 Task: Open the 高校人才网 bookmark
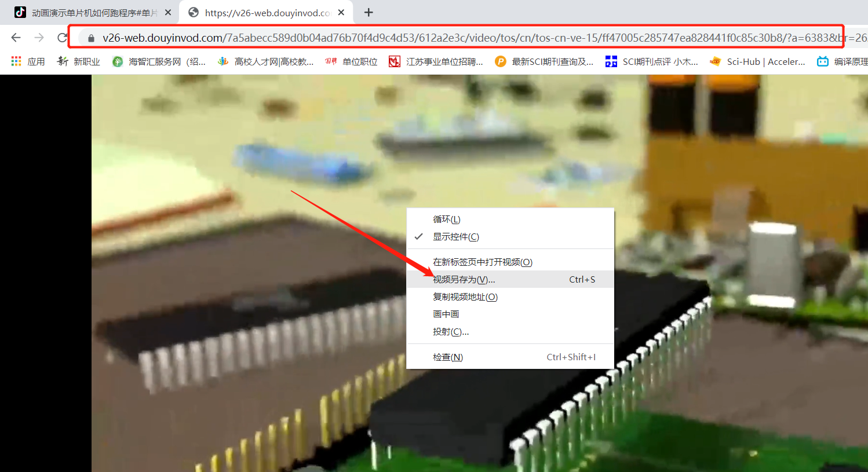coord(265,61)
